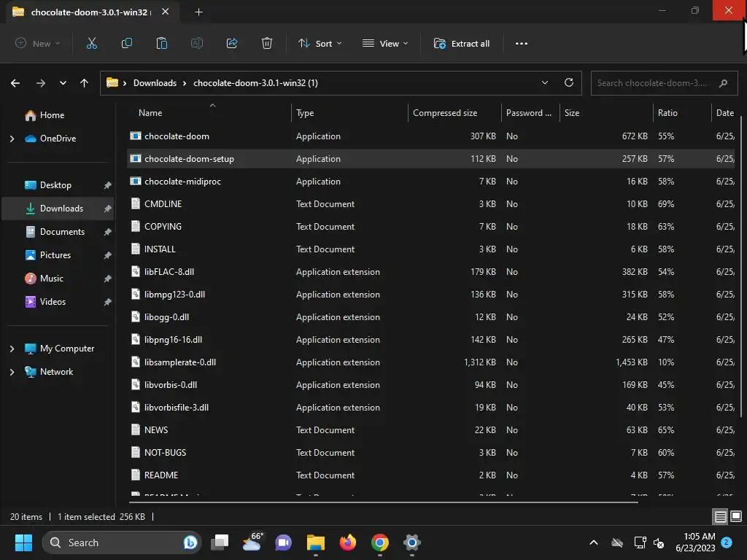Screen dimensions: 747x560
Task: Select the CMDLINE text document
Action: point(430,204)
